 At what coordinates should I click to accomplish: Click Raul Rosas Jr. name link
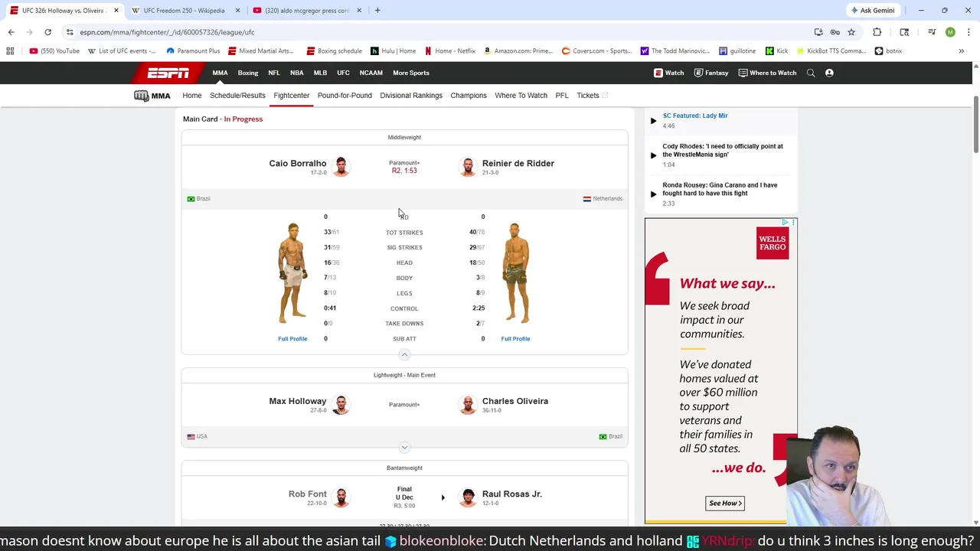(x=512, y=494)
